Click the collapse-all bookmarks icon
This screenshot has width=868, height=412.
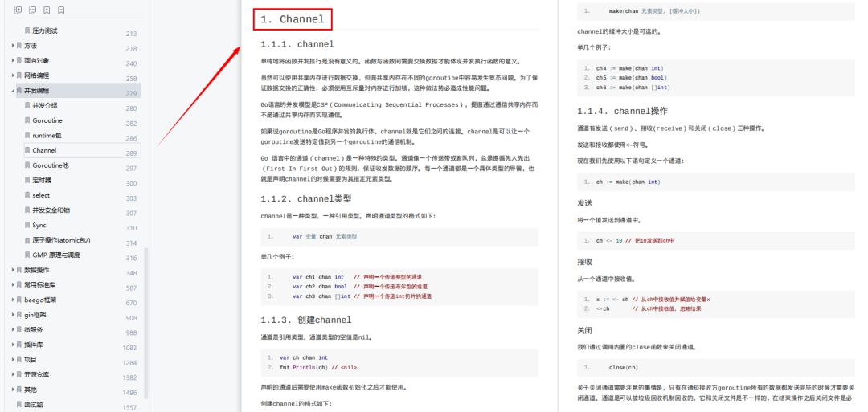pos(33,10)
